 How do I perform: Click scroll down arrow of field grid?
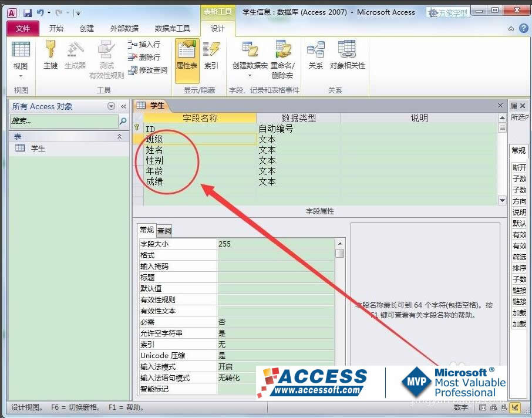point(503,200)
